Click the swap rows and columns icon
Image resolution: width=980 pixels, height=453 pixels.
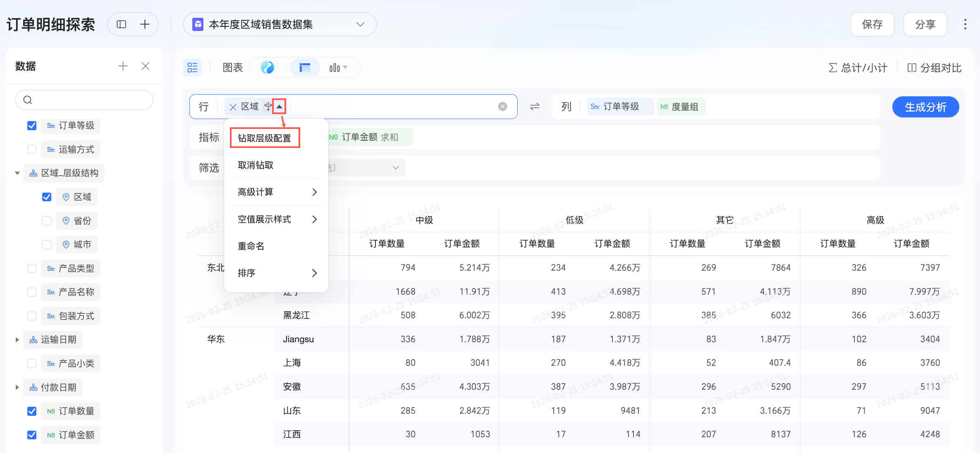535,107
